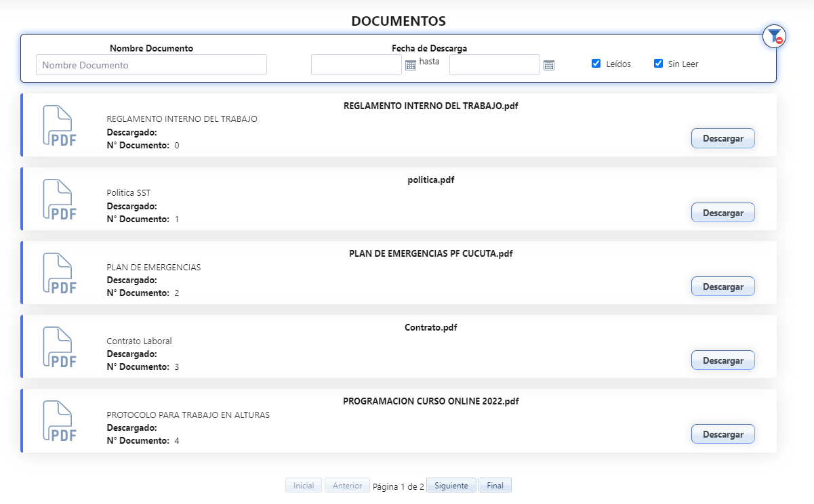The width and height of the screenshot is (814, 504).
Task: Toggle the Sin Leer checkbox
Action: click(x=658, y=64)
